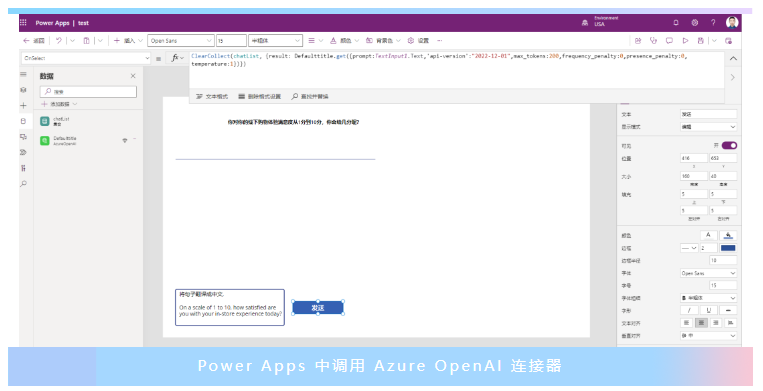Open the vertical alignment dropdown
The width and height of the screenshot is (763, 391).
pos(708,336)
